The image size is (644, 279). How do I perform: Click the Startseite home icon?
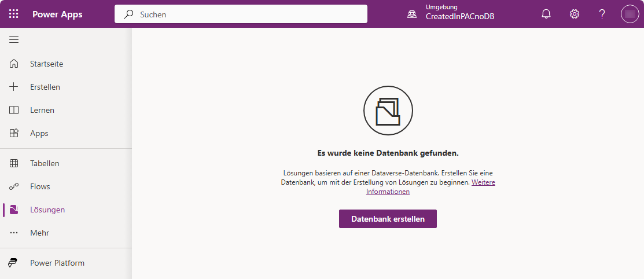tap(14, 64)
